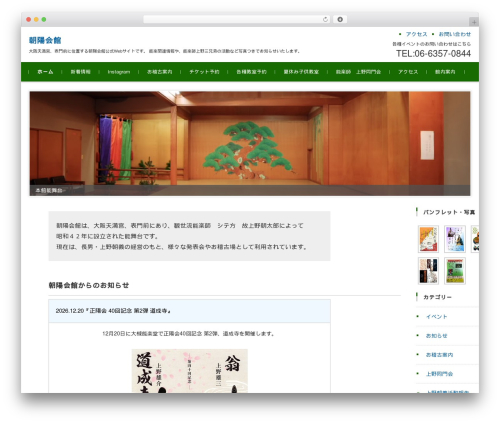
Task: Click the パンフレット・写真 sidebar heading
Action: [449, 212]
